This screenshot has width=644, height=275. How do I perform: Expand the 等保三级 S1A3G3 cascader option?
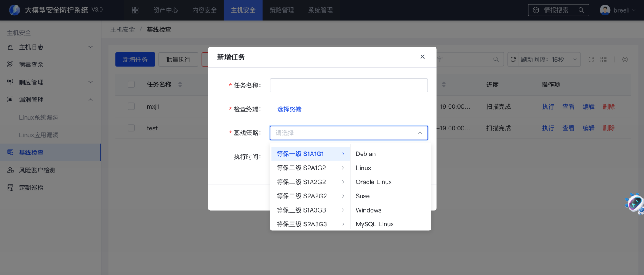click(310, 210)
